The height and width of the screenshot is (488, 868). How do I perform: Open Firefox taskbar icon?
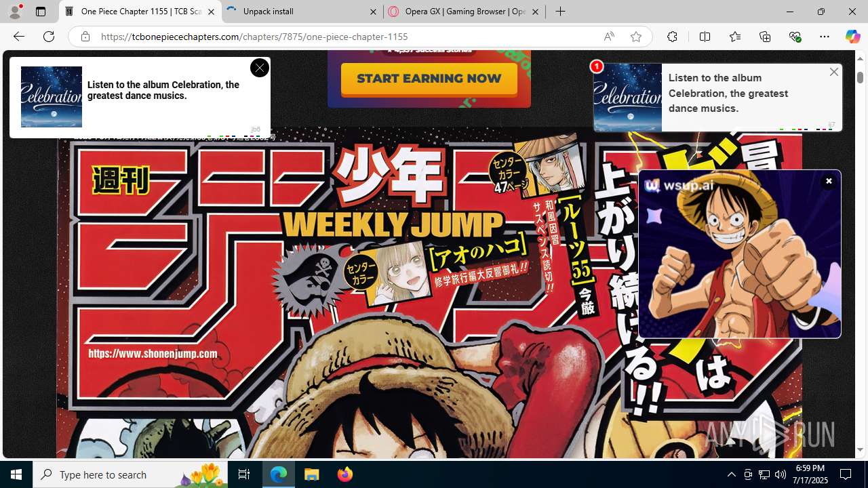click(x=344, y=474)
